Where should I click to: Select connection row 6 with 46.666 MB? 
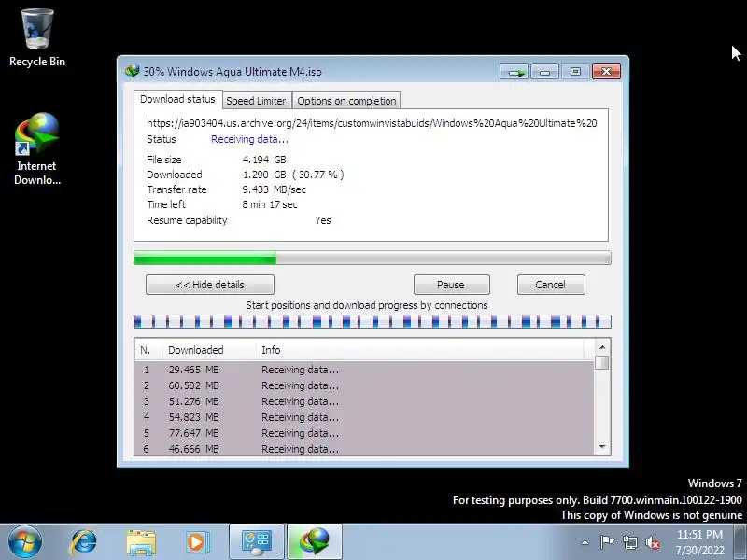pos(364,449)
